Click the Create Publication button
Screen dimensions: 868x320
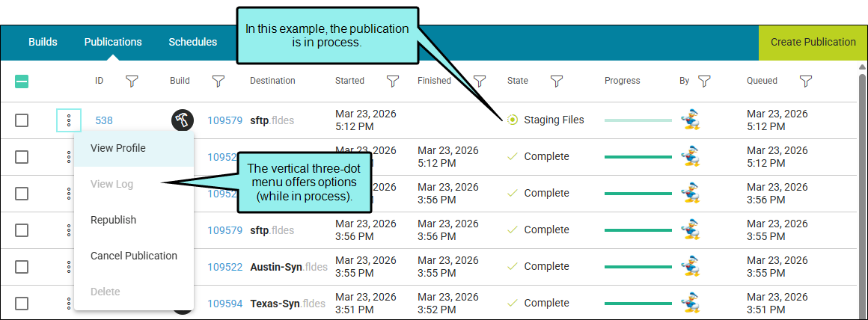(x=813, y=42)
